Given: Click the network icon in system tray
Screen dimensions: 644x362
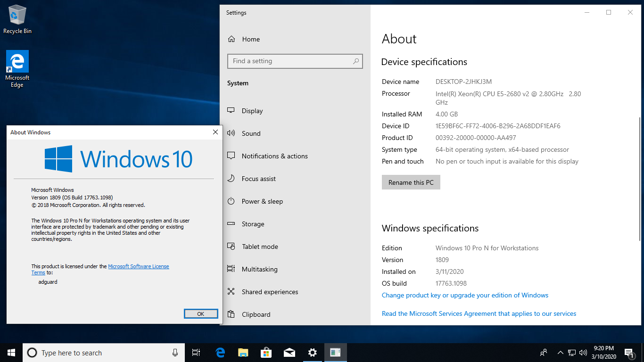Looking at the screenshot, I should (572, 353).
